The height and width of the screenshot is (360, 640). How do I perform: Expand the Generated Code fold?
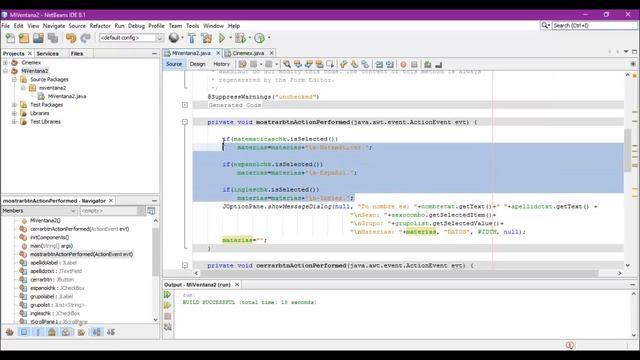[x=185, y=105]
